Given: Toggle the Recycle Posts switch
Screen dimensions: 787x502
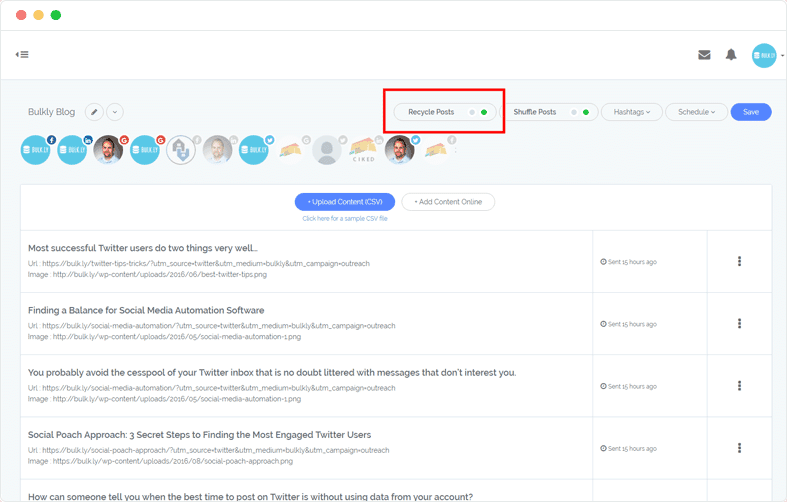Looking at the screenshot, I should [478, 112].
